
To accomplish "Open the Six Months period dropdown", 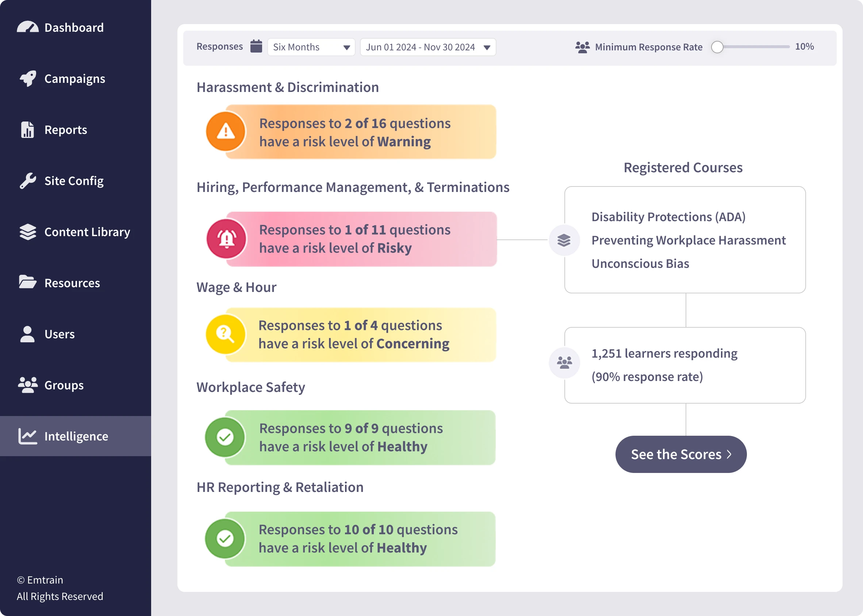I will [311, 47].
